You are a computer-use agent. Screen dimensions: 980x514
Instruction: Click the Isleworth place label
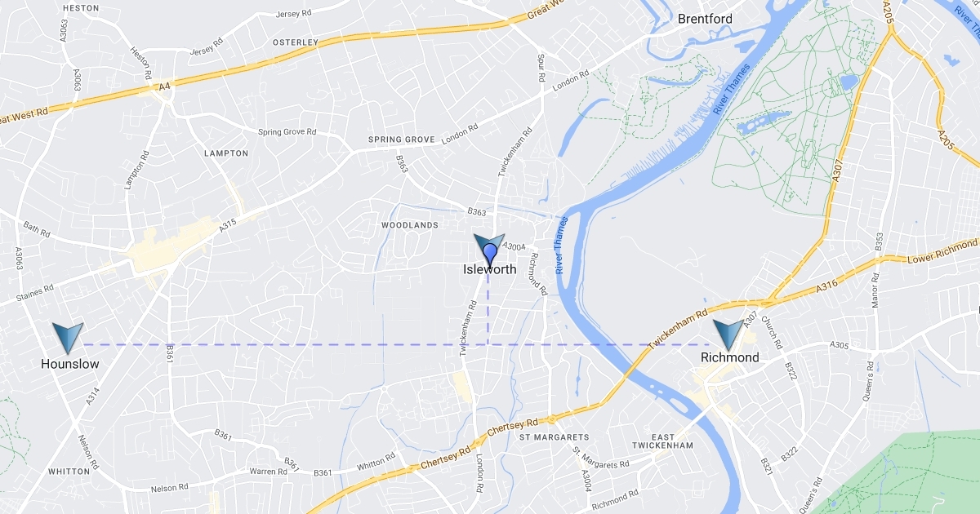490,269
